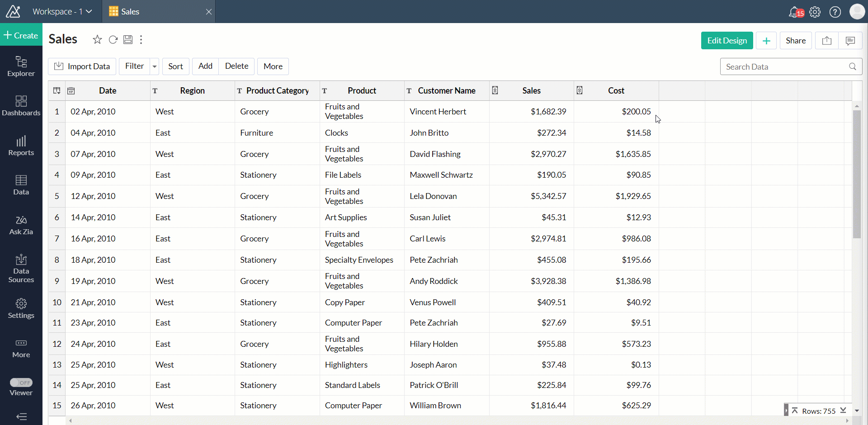
Task: Toggle the Viewer mode switch
Action: [21, 382]
